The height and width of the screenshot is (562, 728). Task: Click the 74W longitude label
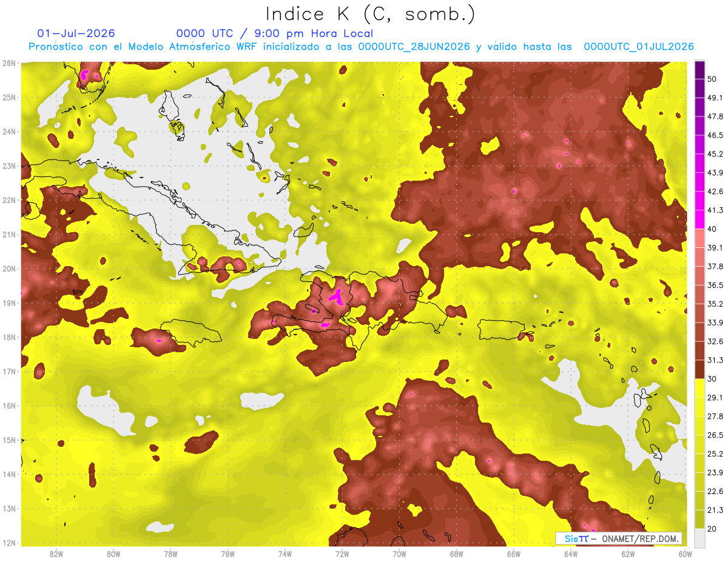coord(285,554)
